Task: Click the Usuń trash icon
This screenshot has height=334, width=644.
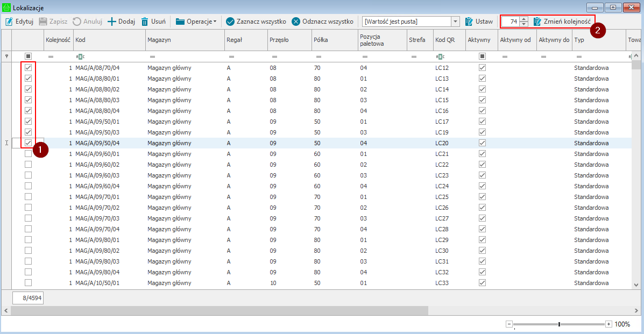Action: (145, 22)
